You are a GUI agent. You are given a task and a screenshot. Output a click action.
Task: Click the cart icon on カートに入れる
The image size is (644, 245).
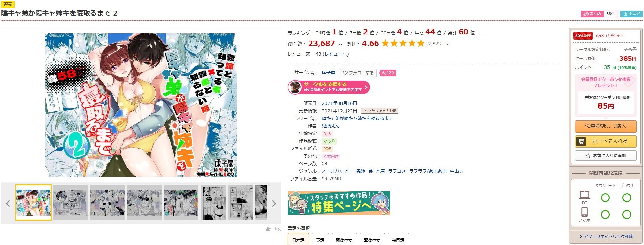(581, 141)
